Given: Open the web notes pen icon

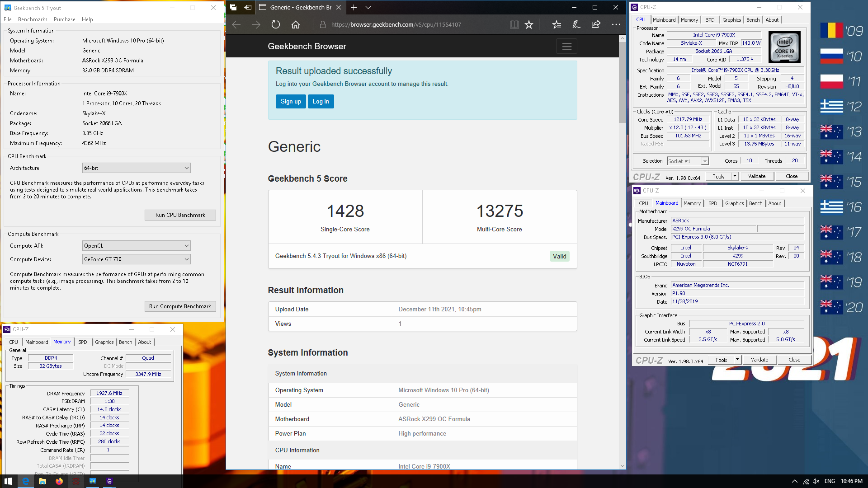Looking at the screenshot, I should (x=576, y=25).
